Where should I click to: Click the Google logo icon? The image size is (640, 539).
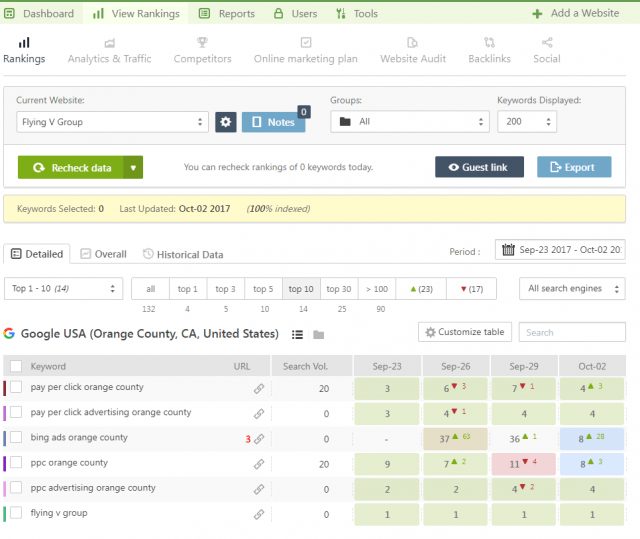click(x=9, y=333)
